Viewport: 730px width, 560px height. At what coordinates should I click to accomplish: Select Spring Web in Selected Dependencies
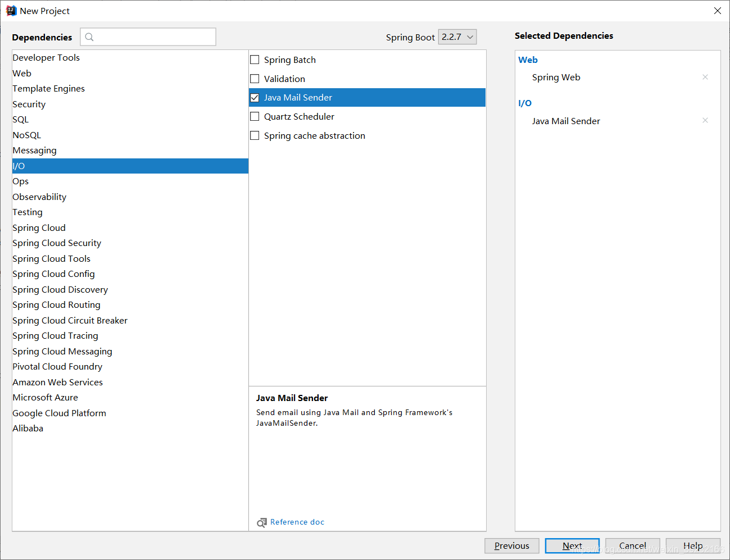556,78
